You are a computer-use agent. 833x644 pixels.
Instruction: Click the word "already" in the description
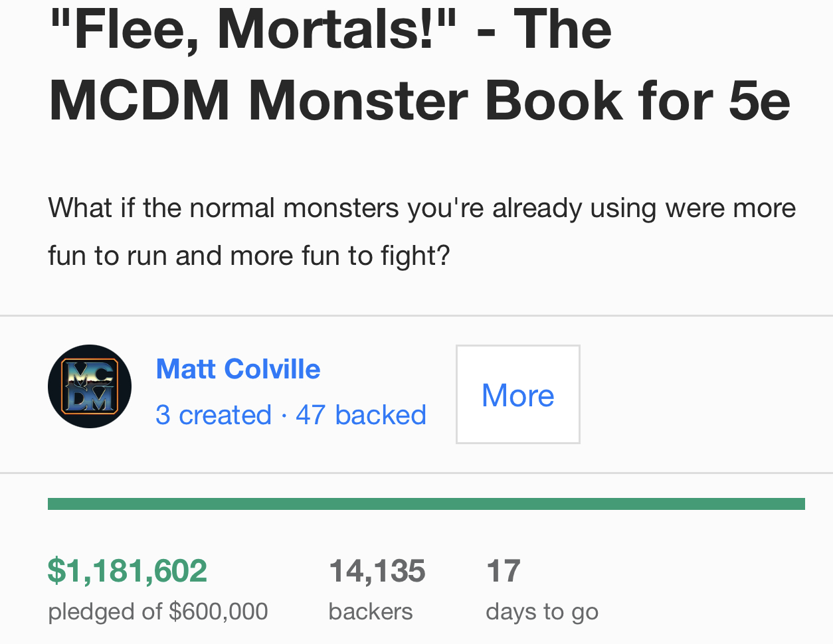click(537, 208)
